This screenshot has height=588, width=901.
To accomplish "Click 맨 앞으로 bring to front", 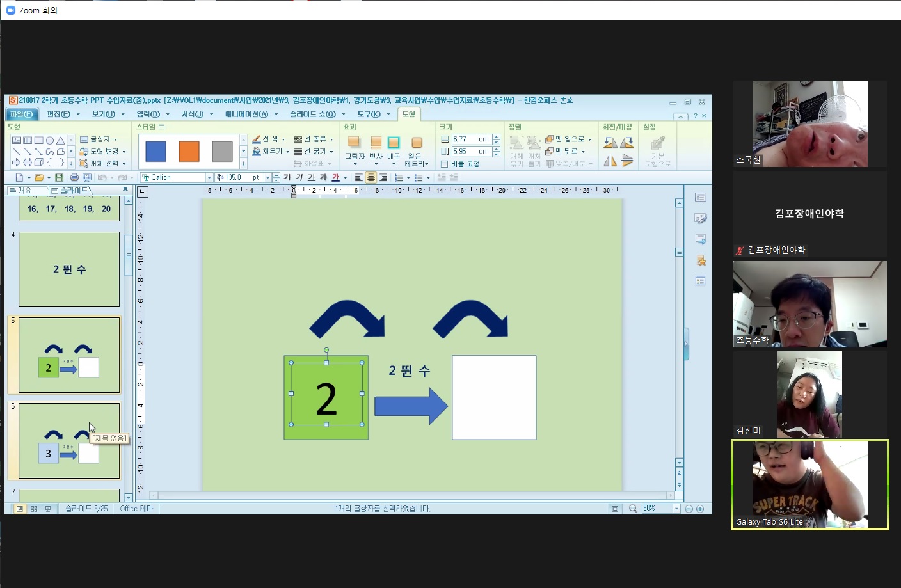I will pyautogui.click(x=568, y=139).
